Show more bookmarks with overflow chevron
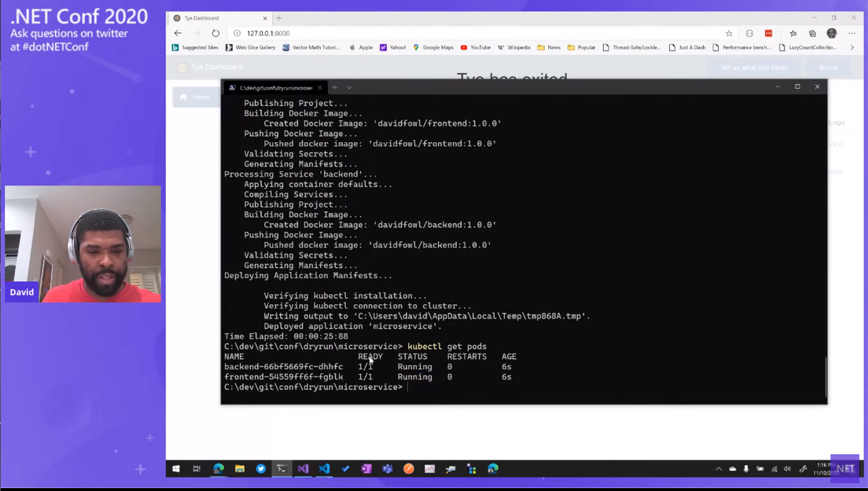Image resolution: width=868 pixels, height=491 pixels. (852, 48)
